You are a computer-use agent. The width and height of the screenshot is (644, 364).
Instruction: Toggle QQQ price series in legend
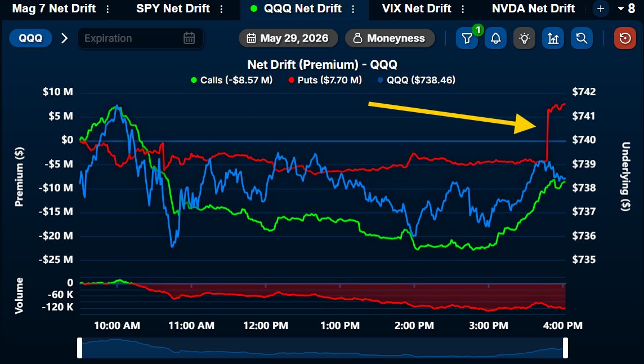(x=416, y=80)
